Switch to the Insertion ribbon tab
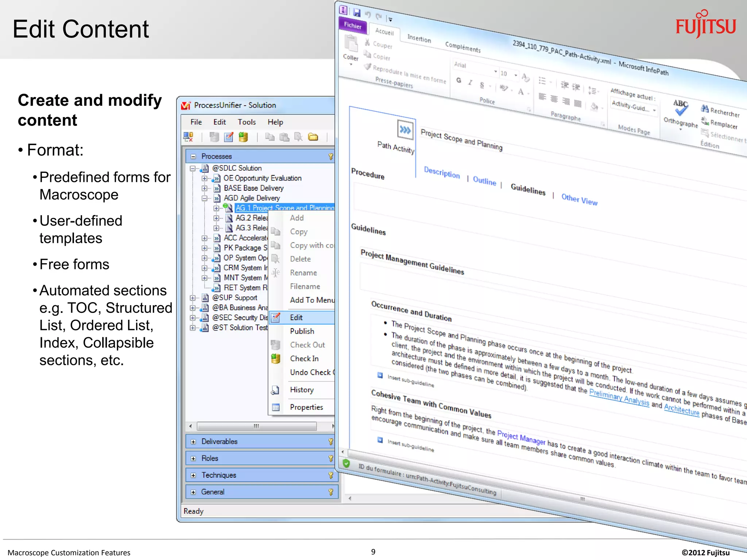 coord(419,38)
